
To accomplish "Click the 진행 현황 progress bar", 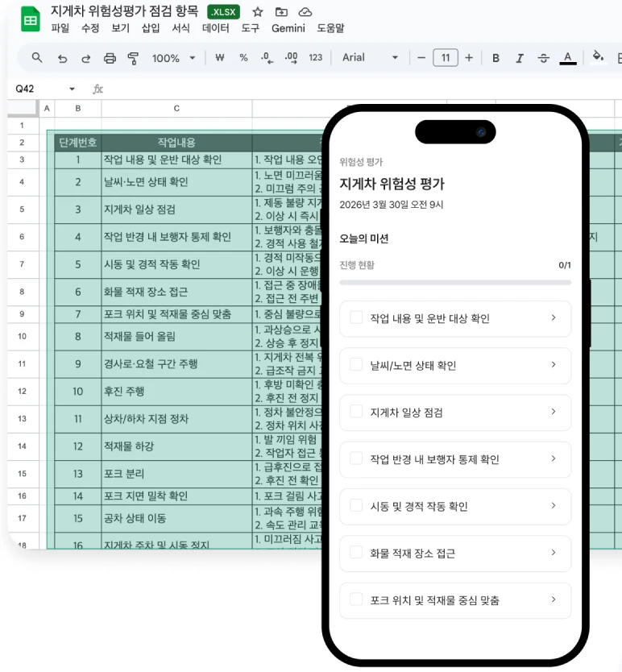I will click(455, 283).
